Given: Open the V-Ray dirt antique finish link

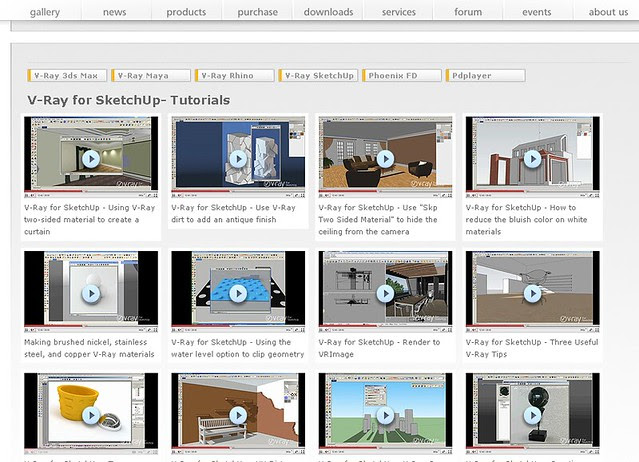Looking at the screenshot, I should pyautogui.click(x=234, y=213).
